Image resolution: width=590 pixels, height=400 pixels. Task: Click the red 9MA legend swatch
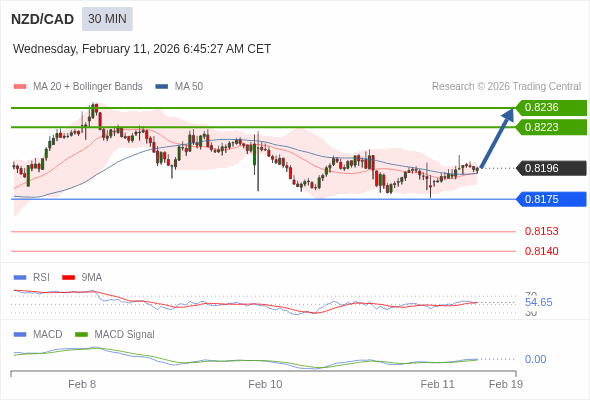coord(68,278)
